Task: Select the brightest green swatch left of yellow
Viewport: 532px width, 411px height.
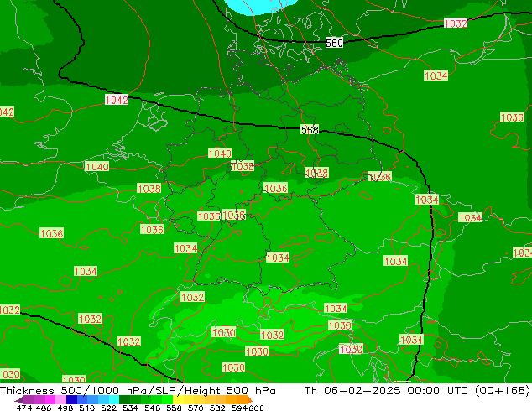Action: coord(167,399)
